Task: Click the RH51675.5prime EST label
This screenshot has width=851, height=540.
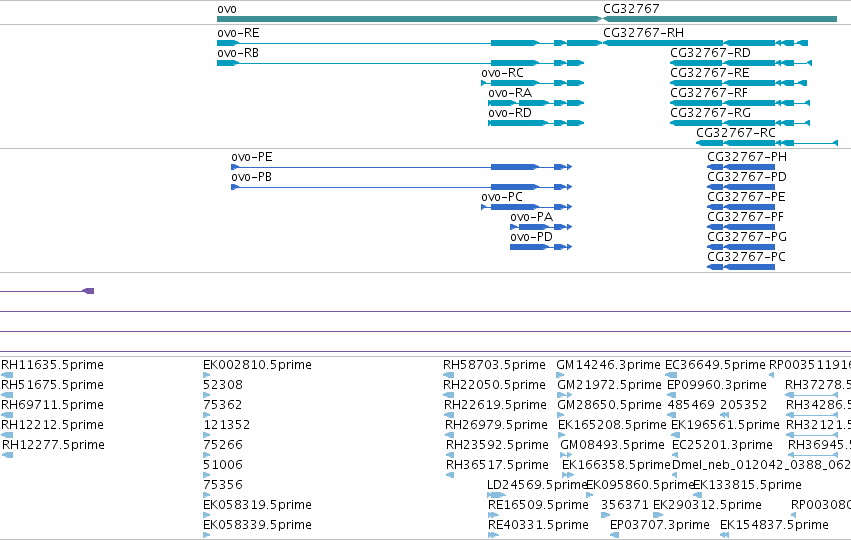Action: pyautogui.click(x=53, y=385)
